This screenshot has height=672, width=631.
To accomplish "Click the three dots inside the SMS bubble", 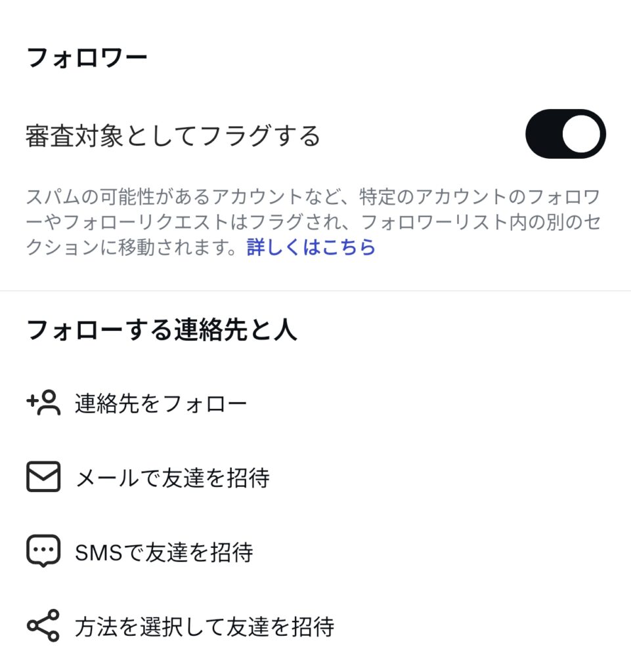I will click(43, 549).
